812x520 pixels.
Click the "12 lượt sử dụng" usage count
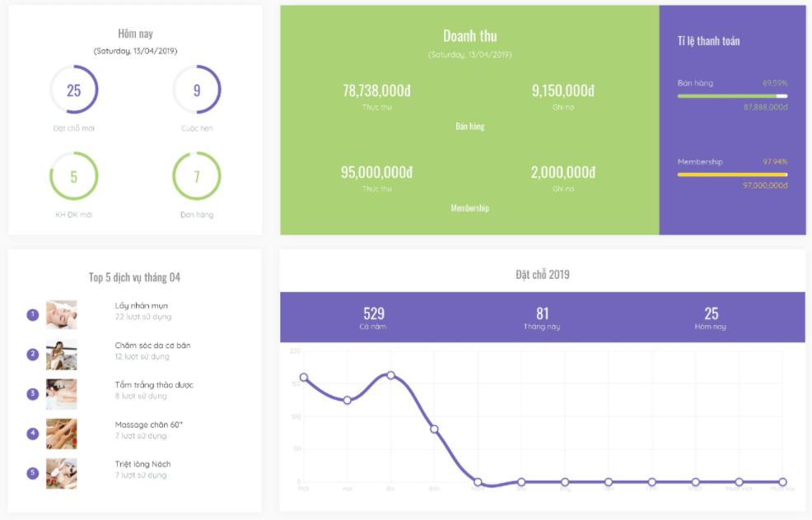click(x=142, y=356)
